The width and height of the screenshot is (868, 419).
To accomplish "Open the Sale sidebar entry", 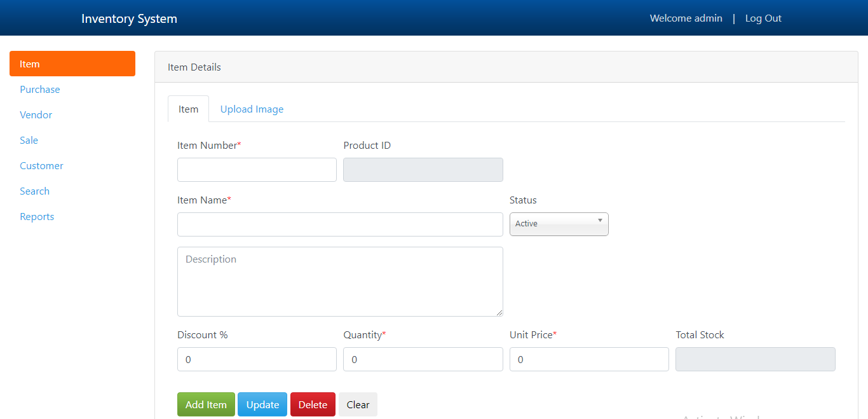I will click(x=29, y=141).
